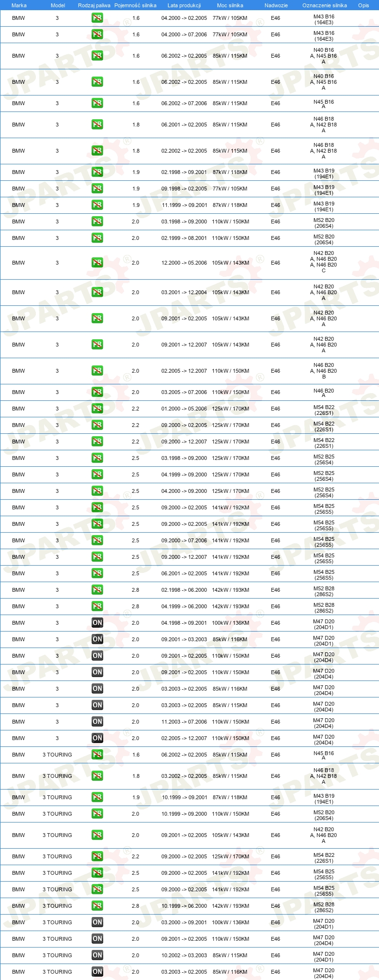Select the date range 04.2000 -> 09.2000
379x980 pixels.
[x=184, y=491]
